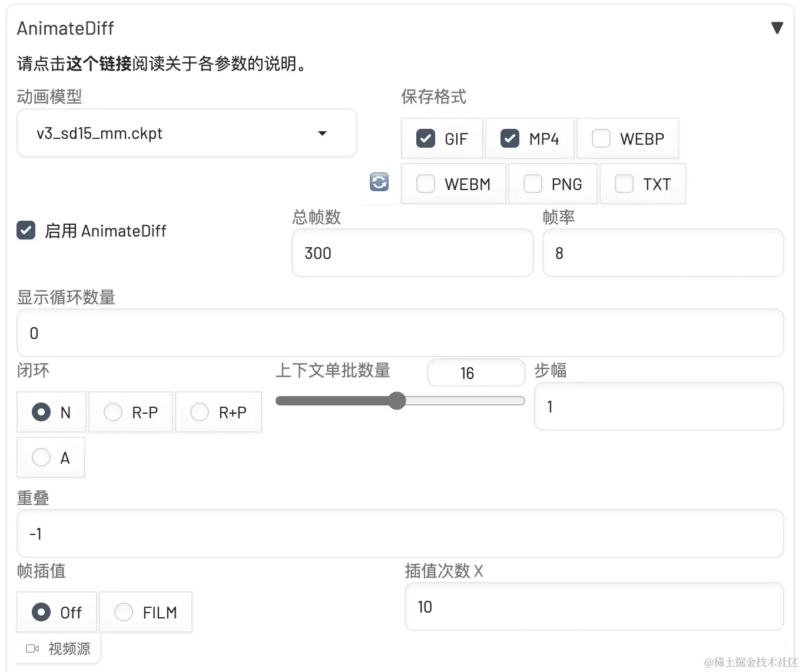This screenshot has height=672, width=802.
Task: Click the 总帧数 input showing 300
Action: pos(412,253)
